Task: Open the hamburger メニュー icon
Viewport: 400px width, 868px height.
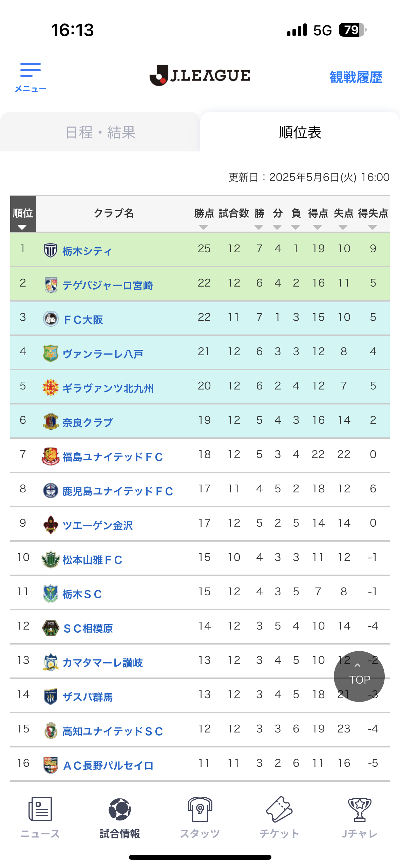Action: pyautogui.click(x=31, y=70)
